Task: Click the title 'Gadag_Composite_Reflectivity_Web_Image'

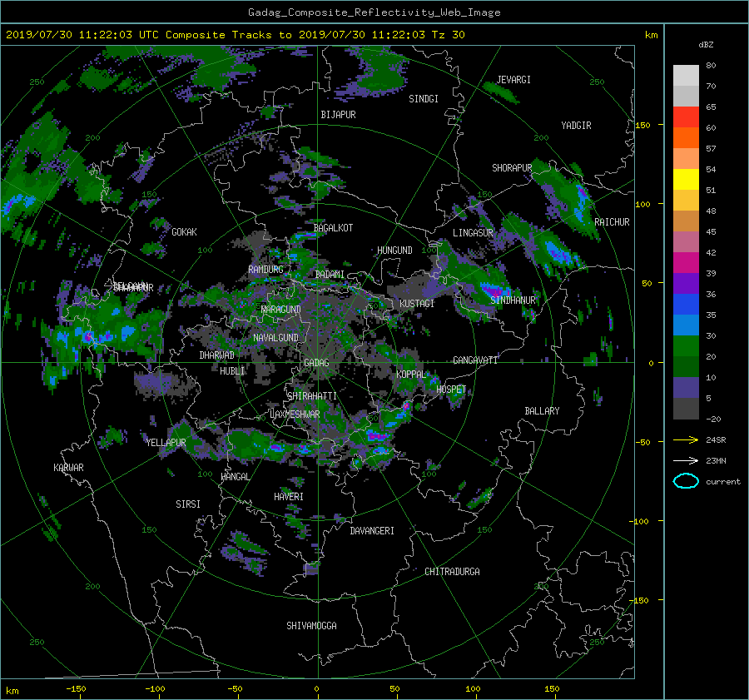Action: 374,12
